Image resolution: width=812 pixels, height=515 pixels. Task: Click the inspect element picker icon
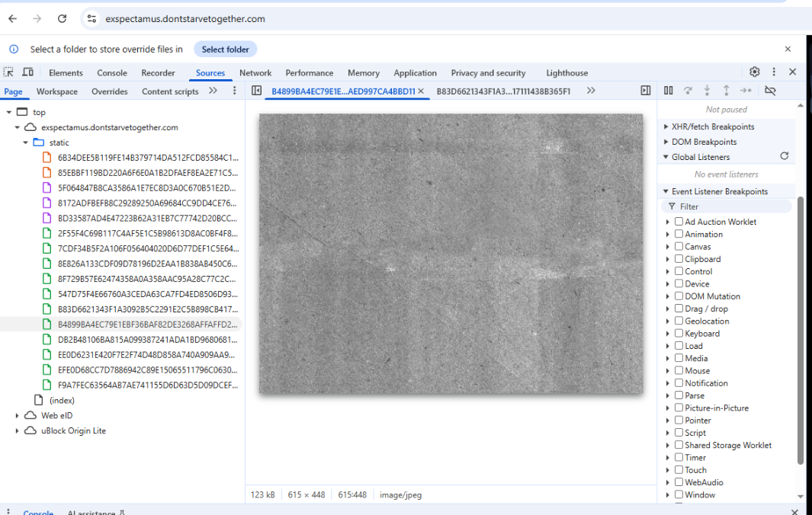click(x=8, y=72)
